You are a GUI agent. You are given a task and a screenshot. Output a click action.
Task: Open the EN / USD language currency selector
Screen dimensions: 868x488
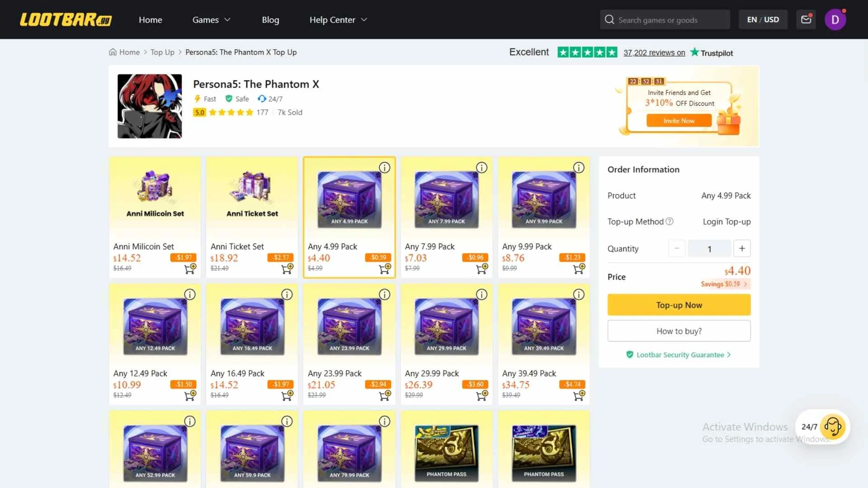pos(763,20)
